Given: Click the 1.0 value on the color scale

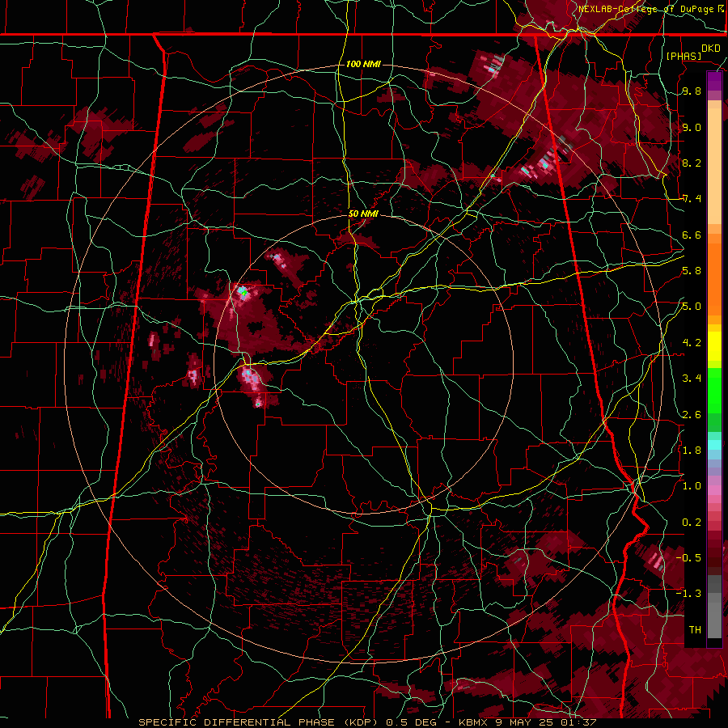Looking at the screenshot, I should (x=692, y=486).
